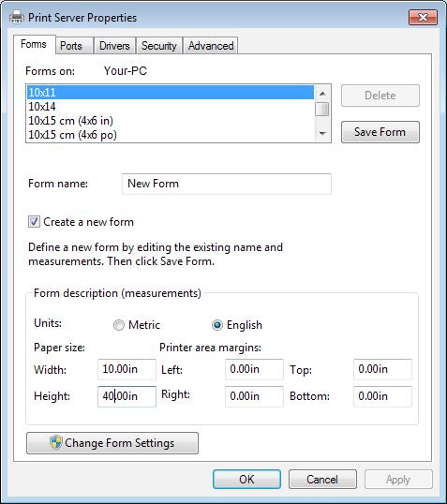Pick the 10x15 cm (4x6 in) form
This screenshot has width=447, height=504.
tap(171, 121)
